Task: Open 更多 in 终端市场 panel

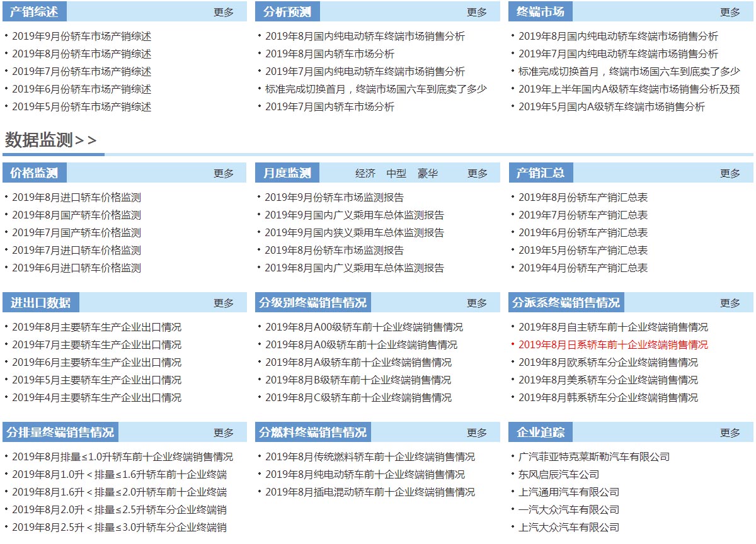Action: [x=730, y=12]
